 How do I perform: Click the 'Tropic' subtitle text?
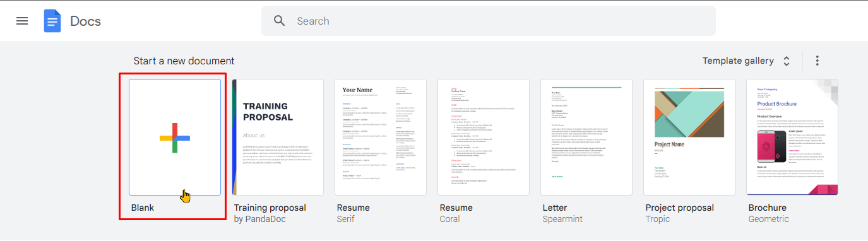click(x=658, y=219)
